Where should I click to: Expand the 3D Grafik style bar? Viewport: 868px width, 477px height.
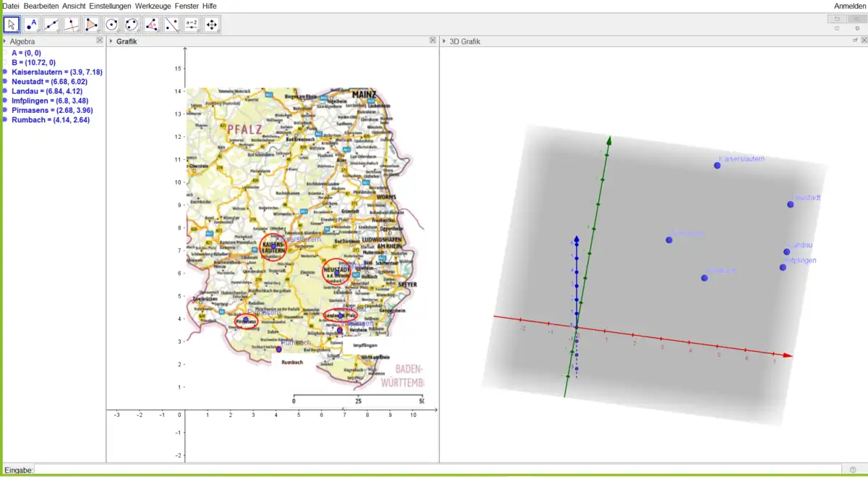[x=444, y=41]
